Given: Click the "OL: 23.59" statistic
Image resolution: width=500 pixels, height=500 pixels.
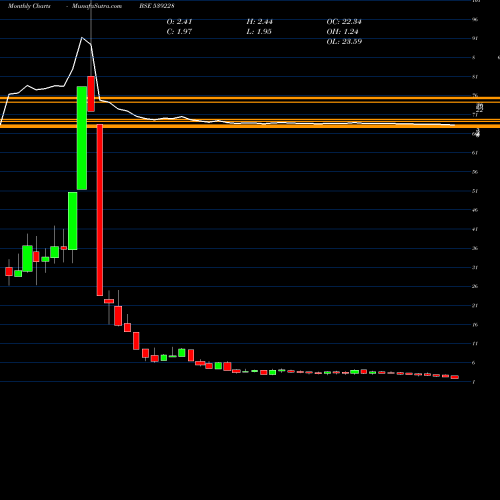Looking at the screenshot, I should [x=344, y=42].
